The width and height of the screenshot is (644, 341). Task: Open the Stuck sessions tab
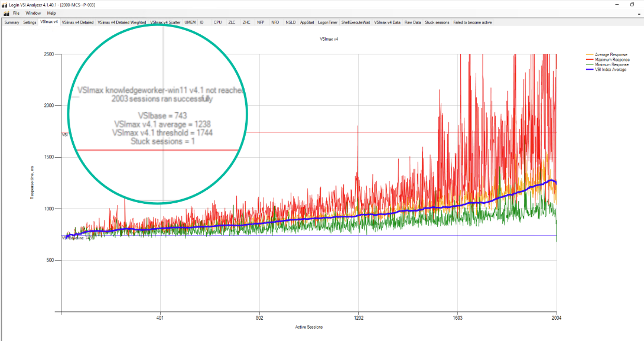point(437,22)
